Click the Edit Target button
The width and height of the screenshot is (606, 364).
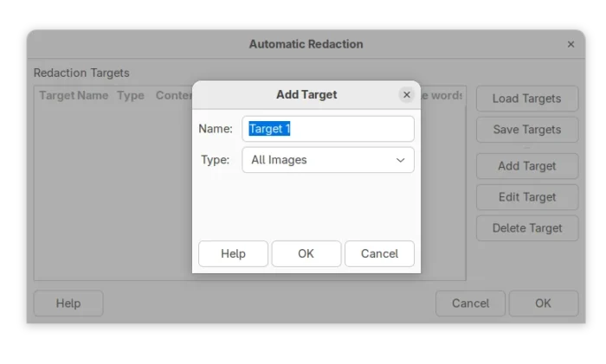tap(526, 197)
